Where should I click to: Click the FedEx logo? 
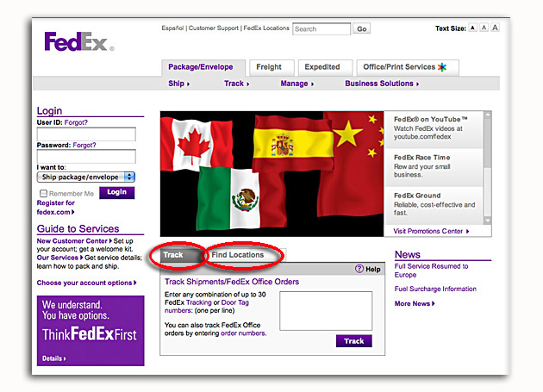pyautogui.click(x=76, y=42)
